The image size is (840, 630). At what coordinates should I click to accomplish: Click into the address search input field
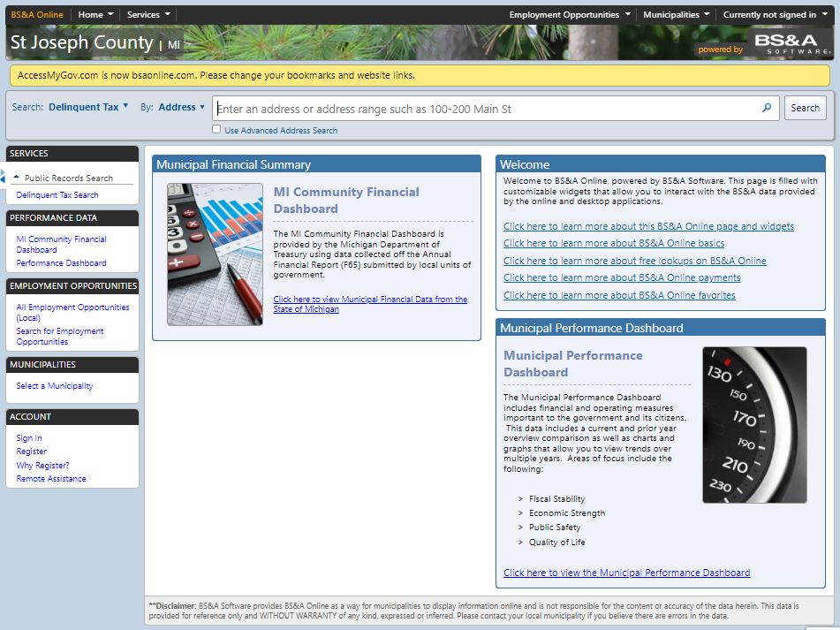click(x=486, y=109)
